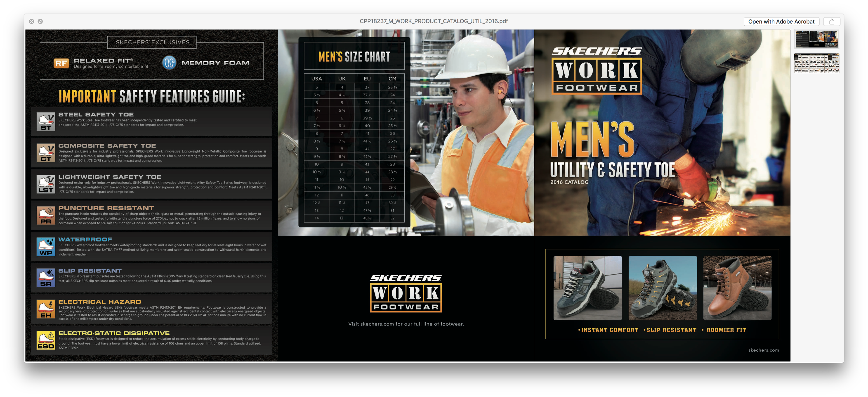Viewport: 868px width, 397px height.
Task: Click the LST lightweight safety toe icon
Action: click(46, 184)
